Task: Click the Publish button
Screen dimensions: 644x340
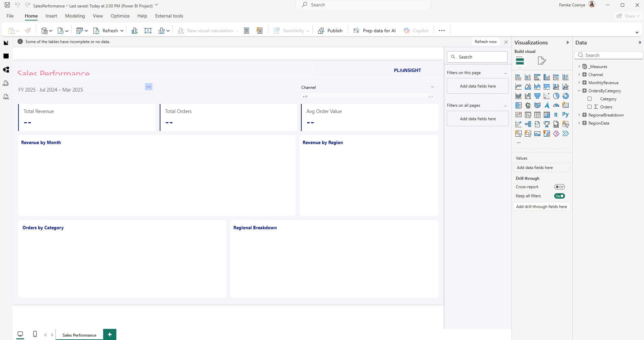Action: click(x=330, y=31)
